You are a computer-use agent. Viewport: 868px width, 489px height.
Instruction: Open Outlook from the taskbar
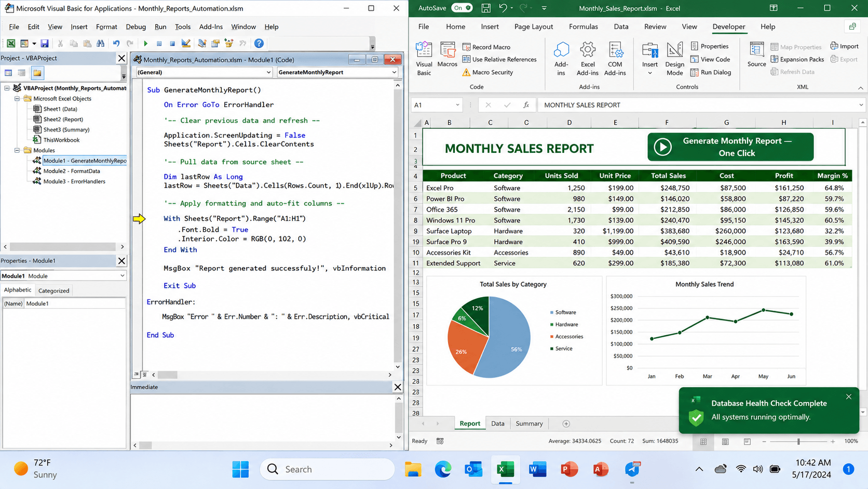coord(473,469)
